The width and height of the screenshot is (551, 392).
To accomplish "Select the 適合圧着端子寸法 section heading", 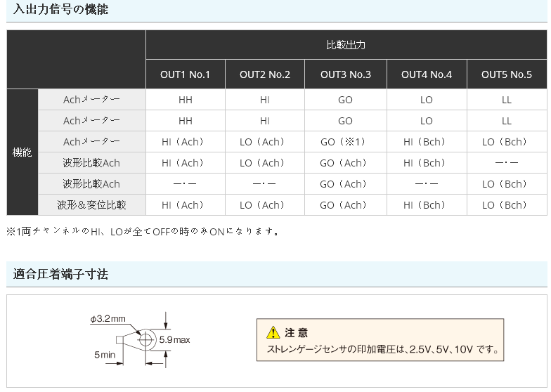I will pos(60,273).
